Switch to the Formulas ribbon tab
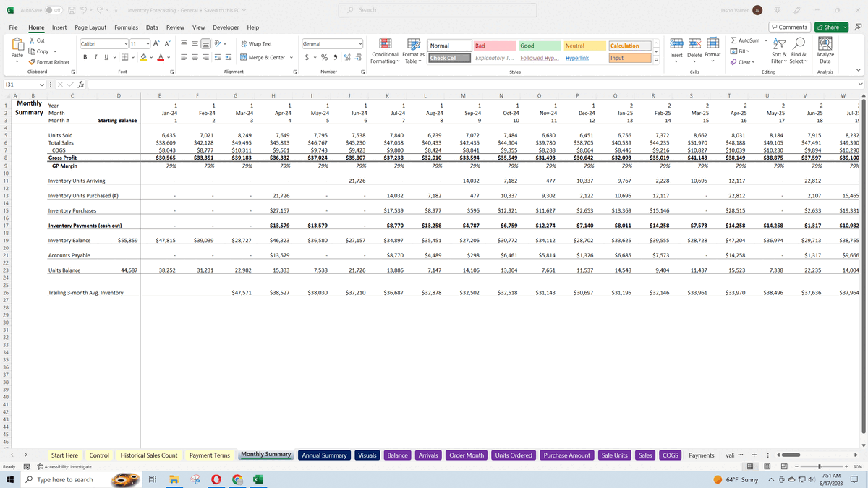This screenshot has width=868, height=488. 126,27
